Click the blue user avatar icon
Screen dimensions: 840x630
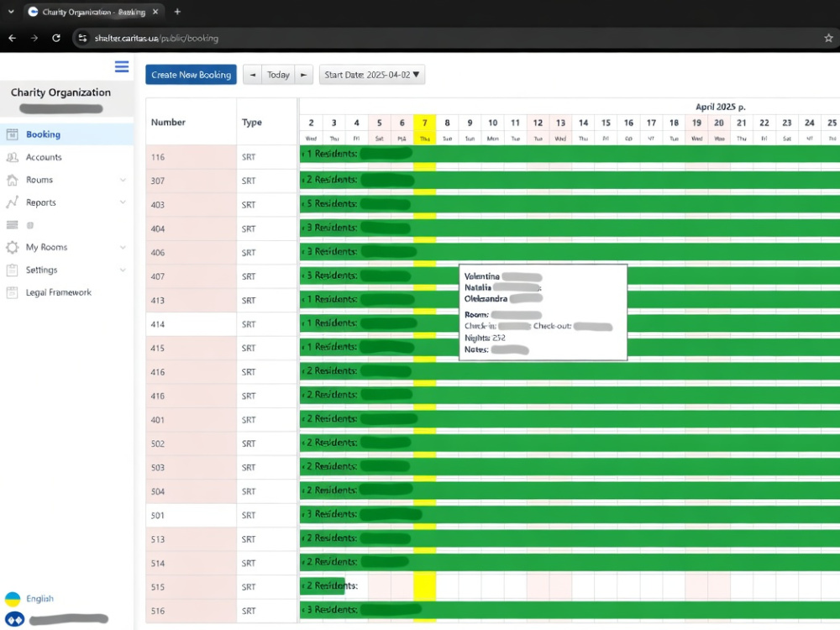point(14,620)
